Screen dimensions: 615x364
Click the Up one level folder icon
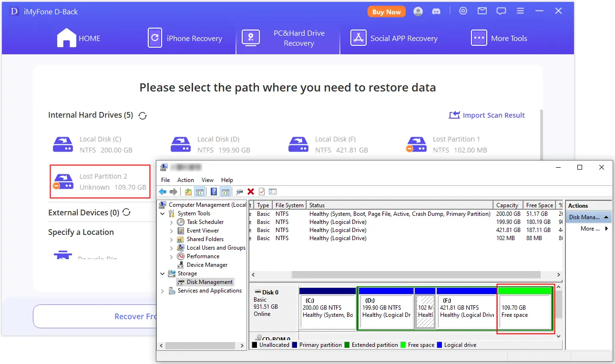click(x=188, y=192)
